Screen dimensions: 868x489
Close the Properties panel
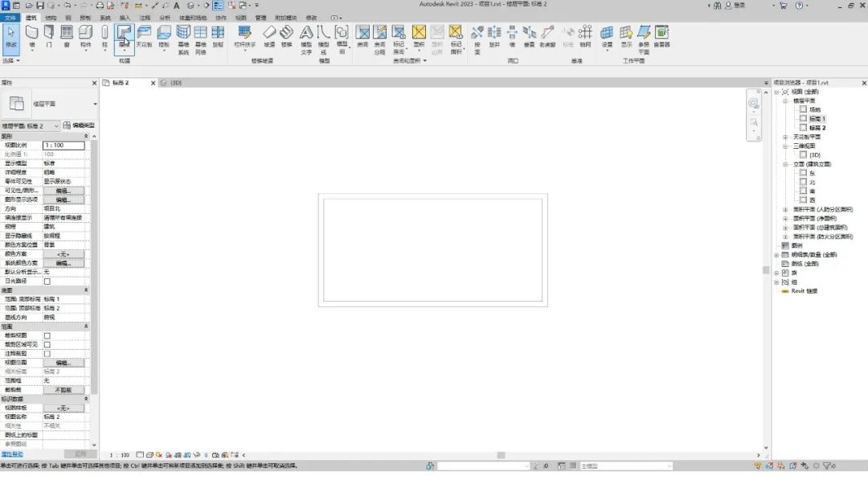pos(94,83)
